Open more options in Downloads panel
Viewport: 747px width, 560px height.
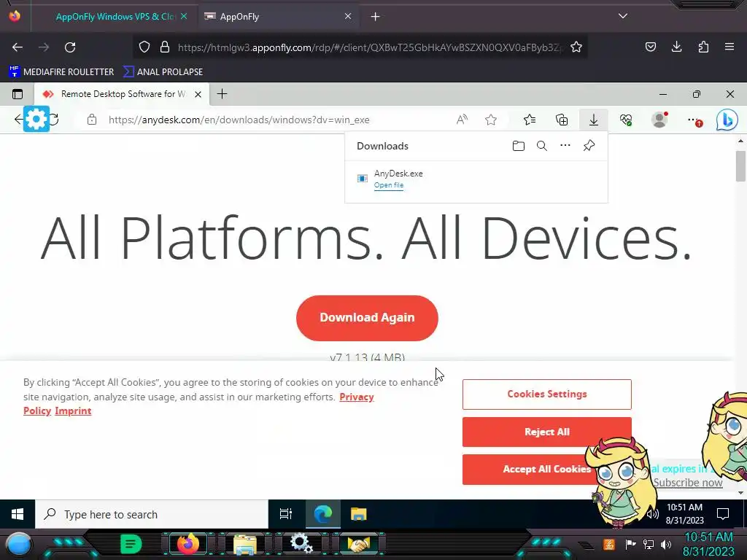coord(565,145)
